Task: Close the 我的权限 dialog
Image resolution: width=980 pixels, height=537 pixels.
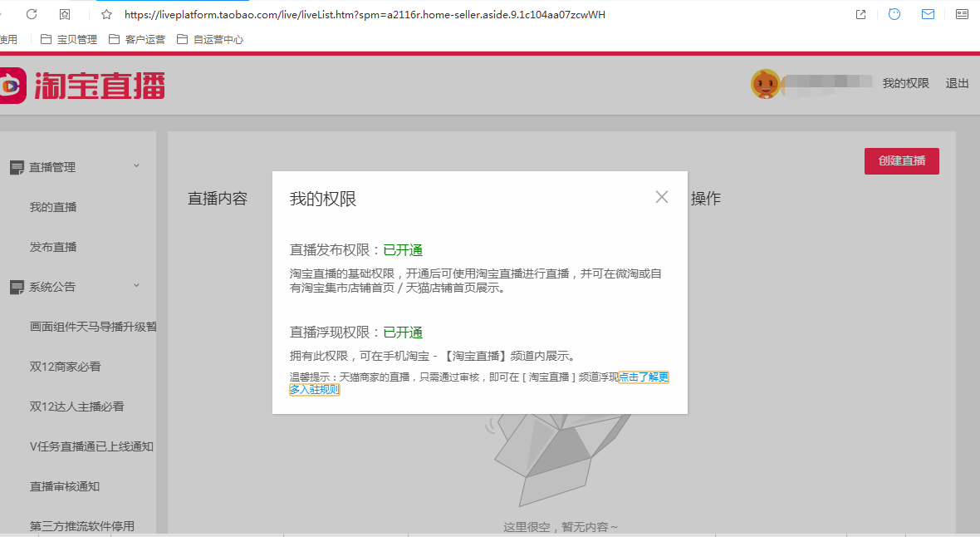Action: tap(661, 197)
